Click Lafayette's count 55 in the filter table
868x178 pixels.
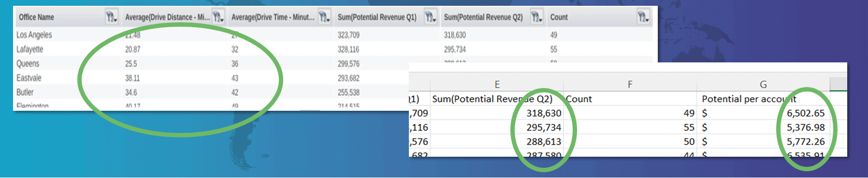(x=553, y=49)
